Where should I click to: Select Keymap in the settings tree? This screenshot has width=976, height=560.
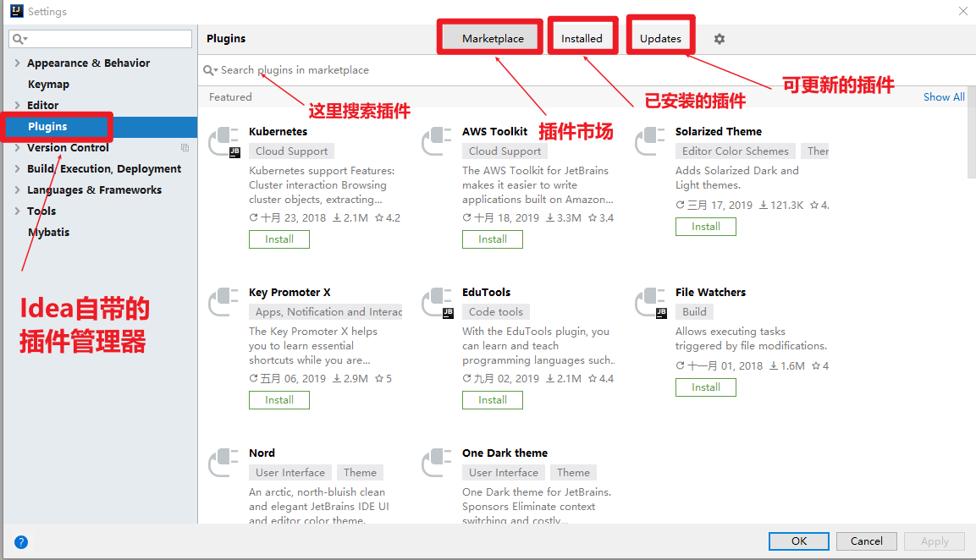48,84
